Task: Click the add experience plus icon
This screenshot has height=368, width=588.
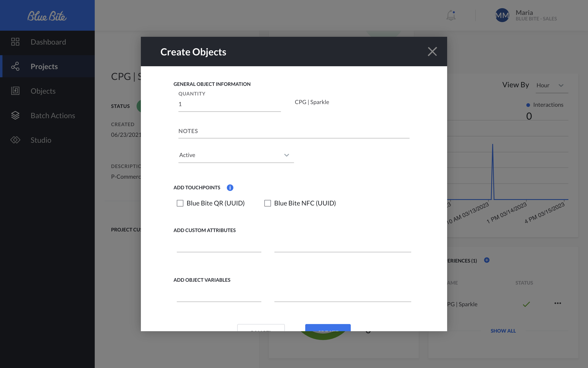Action: (x=487, y=260)
